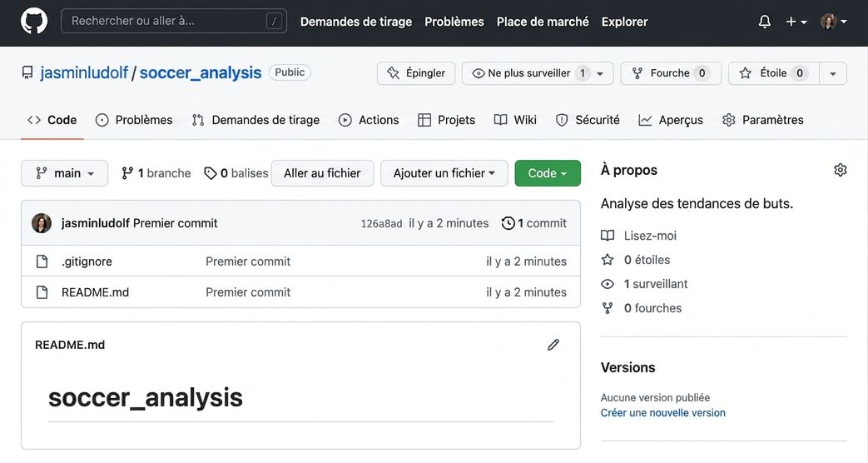Screen dimensions: 868x463
Task: Open Explorer in top navigation
Action: [x=624, y=22]
